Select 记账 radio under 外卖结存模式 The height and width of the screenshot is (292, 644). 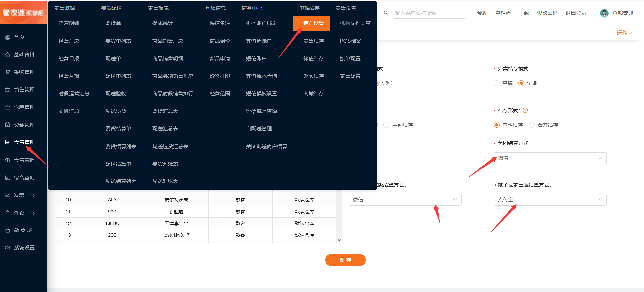521,83
